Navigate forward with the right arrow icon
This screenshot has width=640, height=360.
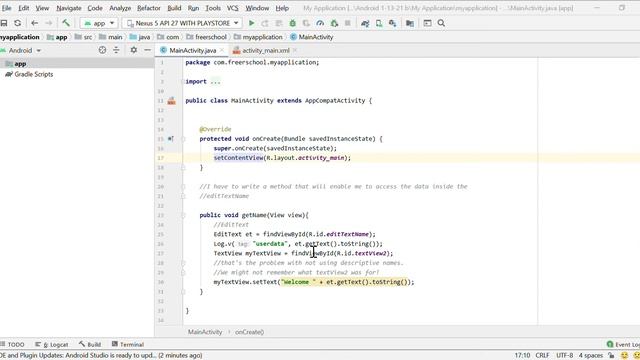(x=49, y=23)
